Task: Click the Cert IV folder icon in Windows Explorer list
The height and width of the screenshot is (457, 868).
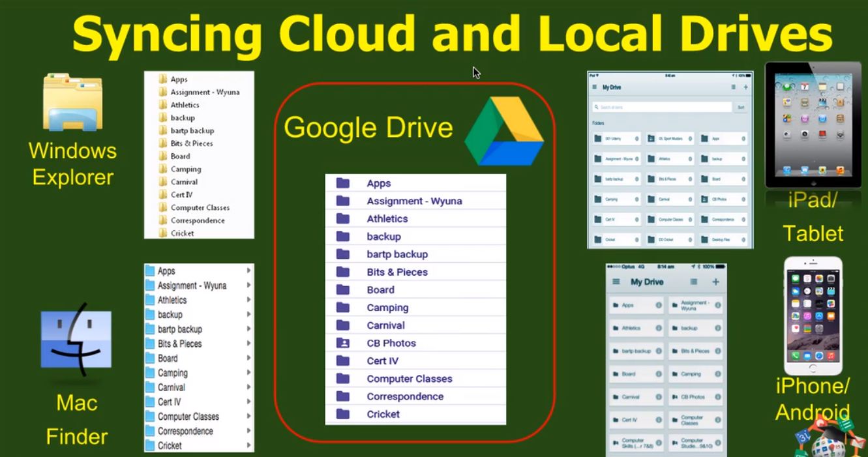Action: 163,194
